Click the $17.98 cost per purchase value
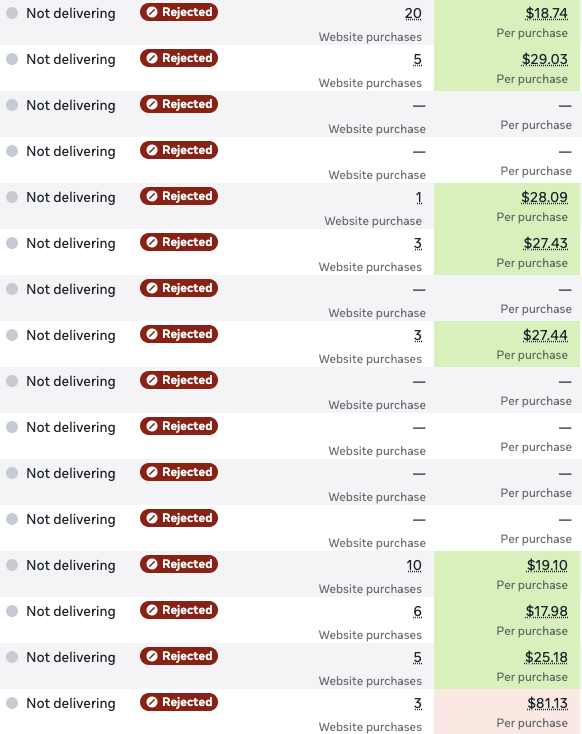Viewport: 582px width, 734px height. 546,611
